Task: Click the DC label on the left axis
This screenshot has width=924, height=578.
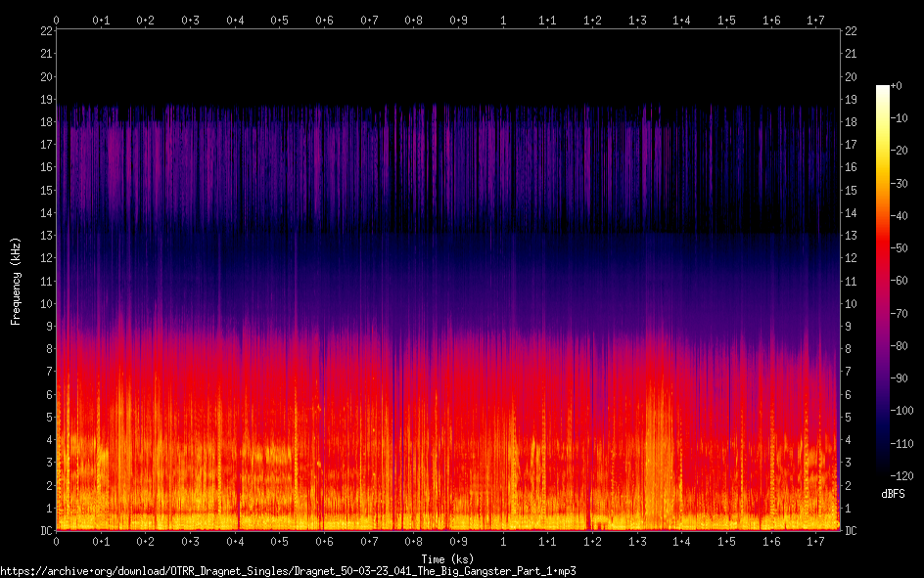Action: (x=44, y=531)
